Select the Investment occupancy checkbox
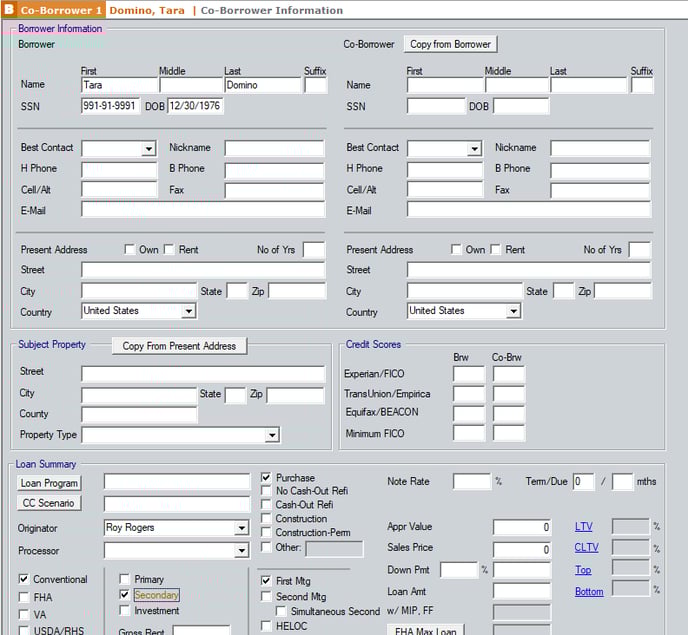This screenshot has width=688, height=635. pos(125,611)
